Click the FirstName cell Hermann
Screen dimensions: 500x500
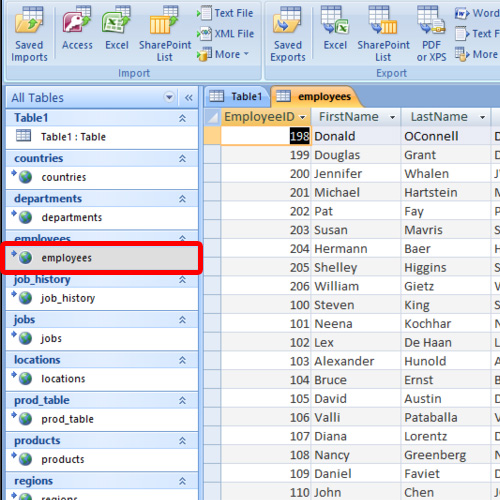[x=356, y=249]
